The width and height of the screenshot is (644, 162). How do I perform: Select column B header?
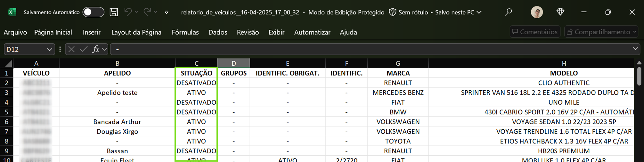[x=117, y=63]
